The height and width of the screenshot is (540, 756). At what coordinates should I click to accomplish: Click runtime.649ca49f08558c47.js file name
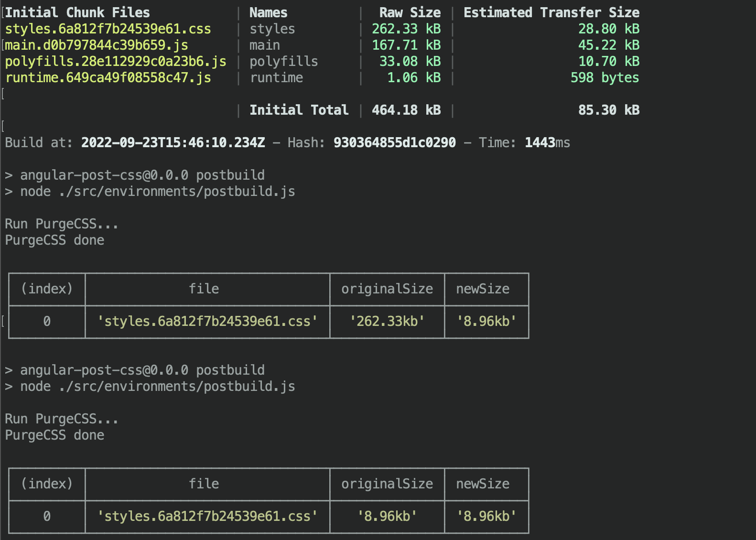(108, 78)
